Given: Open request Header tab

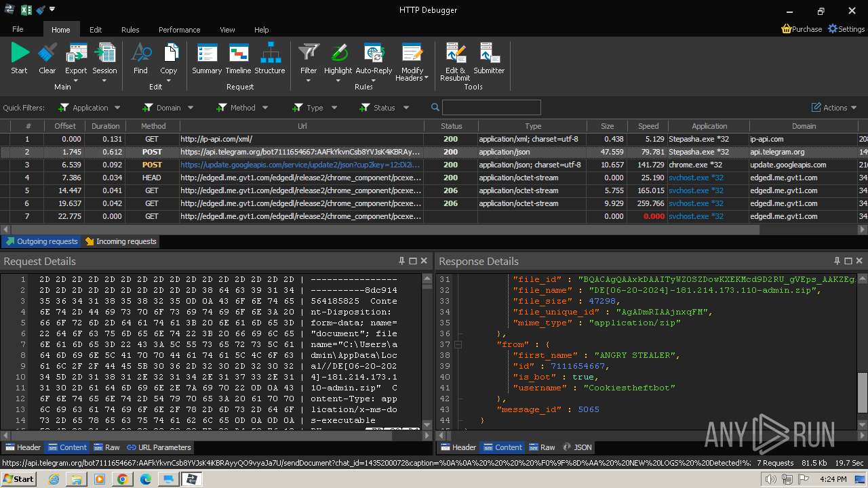Looking at the screenshot, I should [x=22, y=447].
